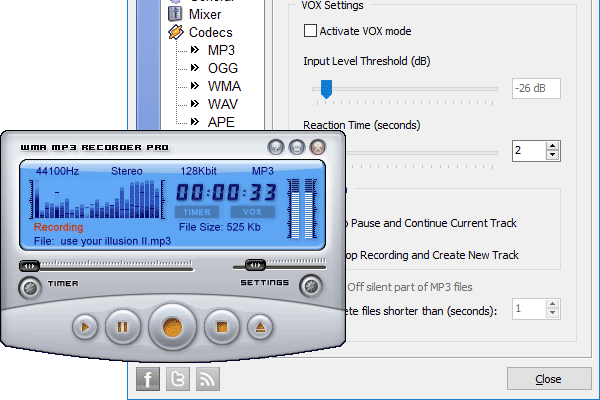Screen dimensions: 600x400
Task: Minimize recorder via round tray button
Action: click(x=297, y=147)
